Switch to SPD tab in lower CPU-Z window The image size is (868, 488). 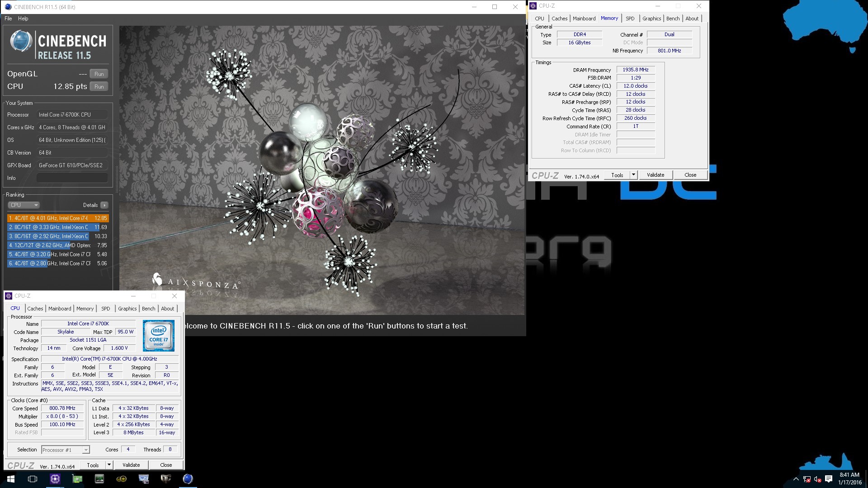106,309
